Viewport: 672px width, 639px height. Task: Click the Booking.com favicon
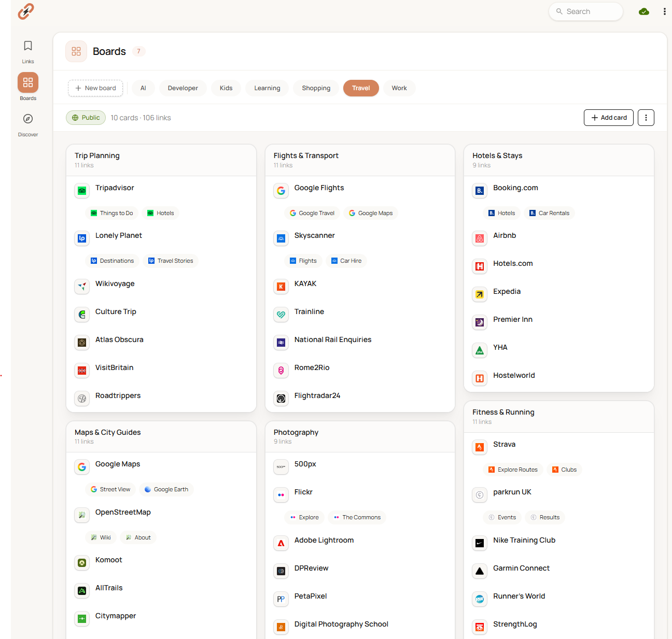tap(480, 191)
